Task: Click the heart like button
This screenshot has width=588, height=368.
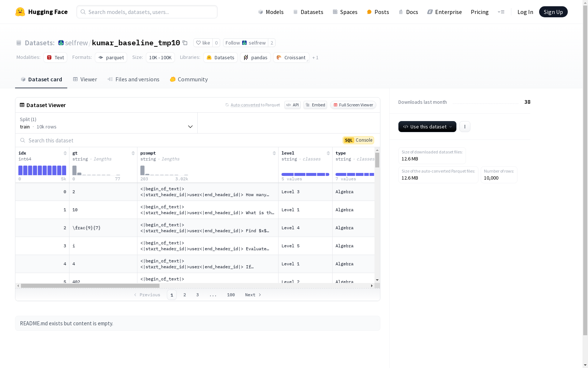Action: 203,43
